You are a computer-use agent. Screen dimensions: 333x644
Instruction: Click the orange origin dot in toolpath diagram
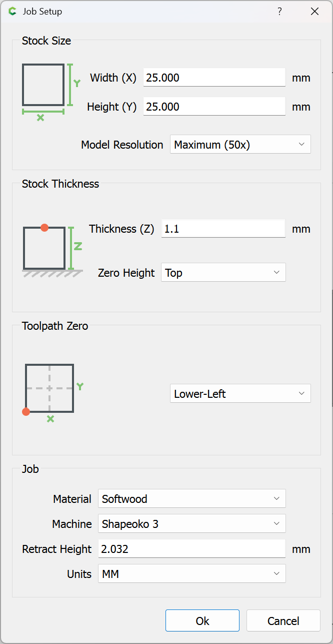[26, 412]
